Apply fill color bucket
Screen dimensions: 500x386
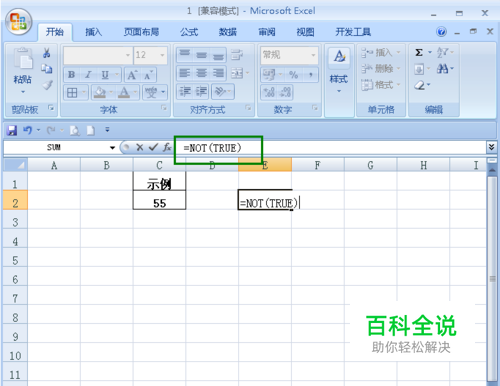(100, 92)
